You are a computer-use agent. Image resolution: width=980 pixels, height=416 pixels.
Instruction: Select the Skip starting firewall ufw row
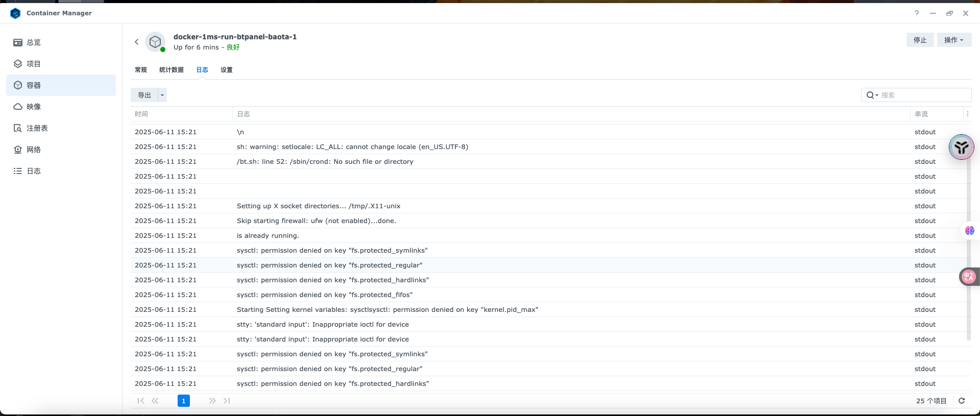tap(551, 221)
